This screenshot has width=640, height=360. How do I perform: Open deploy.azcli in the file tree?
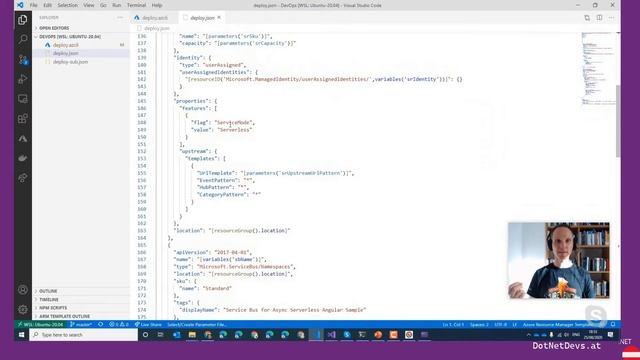click(81, 45)
